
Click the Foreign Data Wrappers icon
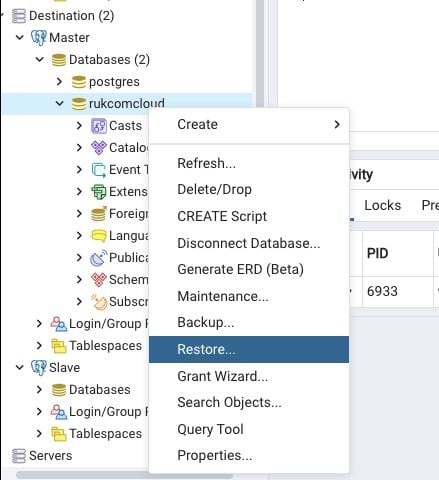click(x=99, y=214)
